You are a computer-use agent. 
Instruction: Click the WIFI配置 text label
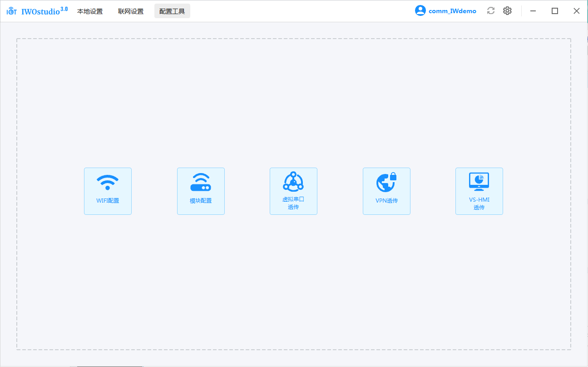pos(108,201)
